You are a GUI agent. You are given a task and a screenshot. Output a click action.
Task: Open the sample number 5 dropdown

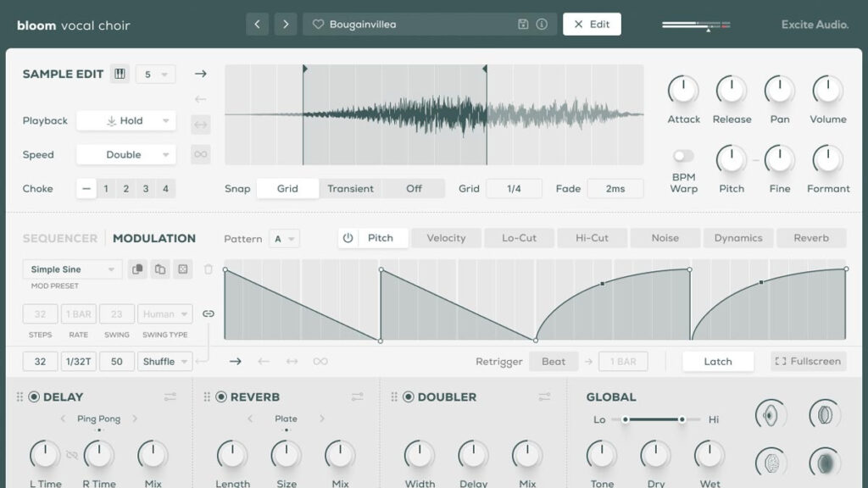tap(155, 75)
